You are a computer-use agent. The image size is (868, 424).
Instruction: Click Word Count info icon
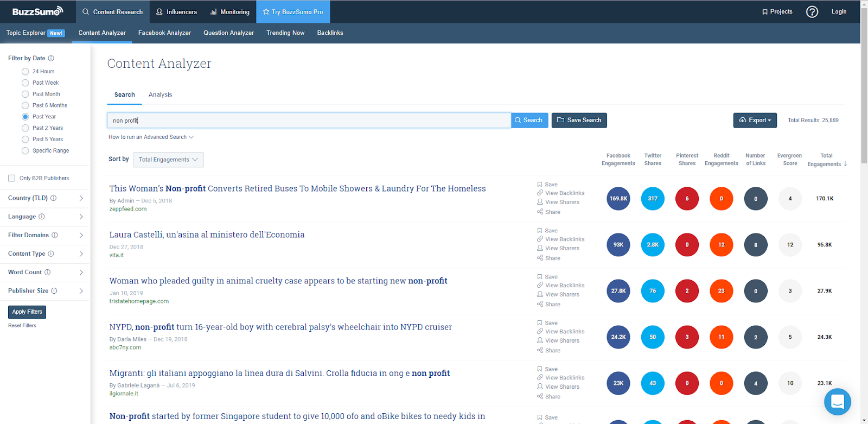coord(47,272)
